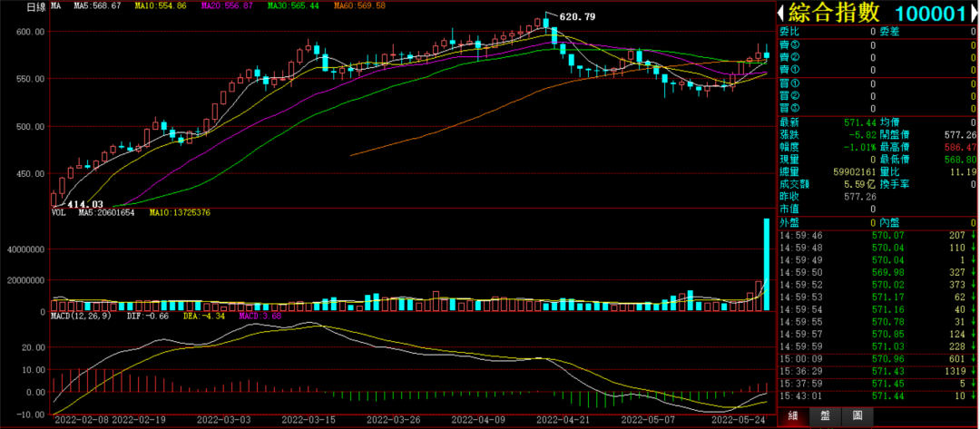Click the 買① buy level row

[x=878, y=83]
